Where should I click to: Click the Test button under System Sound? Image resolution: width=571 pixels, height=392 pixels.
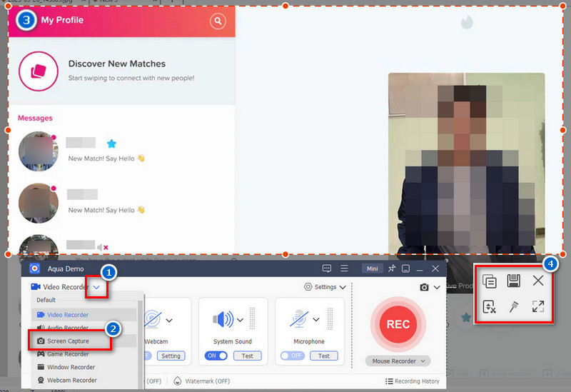[247, 356]
